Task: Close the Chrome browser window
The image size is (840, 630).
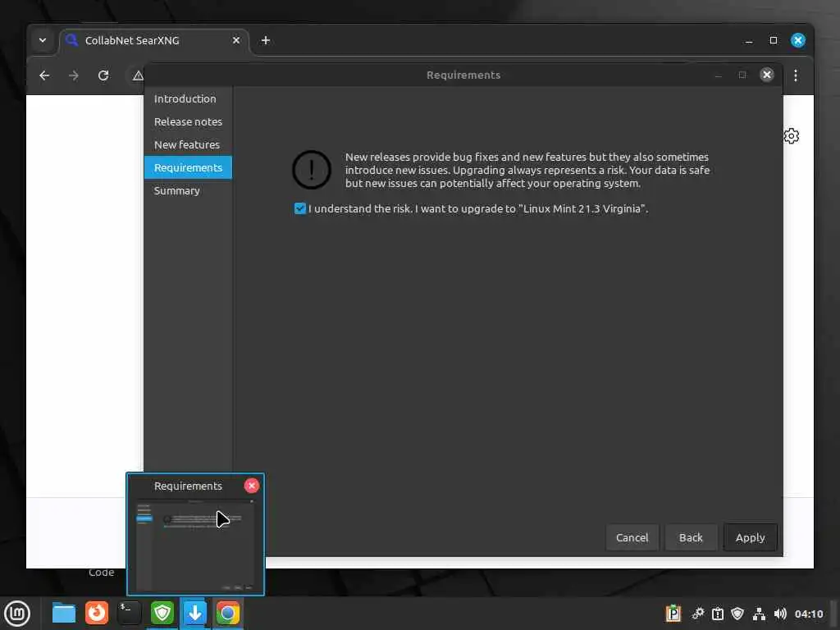Action: pos(797,40)
